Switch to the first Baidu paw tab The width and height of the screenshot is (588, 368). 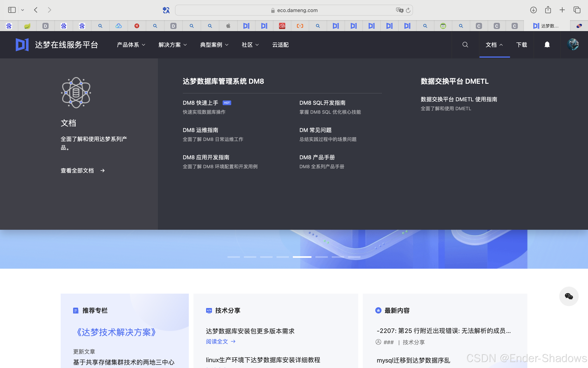click(x=9, y=26)
